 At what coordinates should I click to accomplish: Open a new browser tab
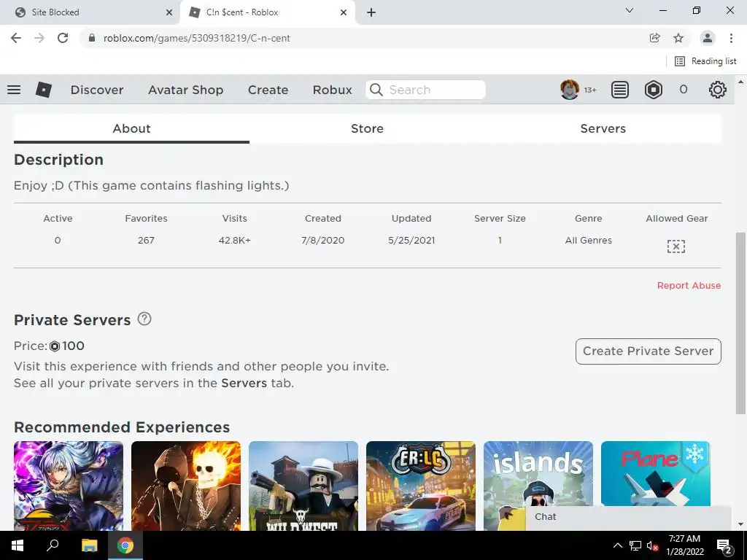pos(371,12)
